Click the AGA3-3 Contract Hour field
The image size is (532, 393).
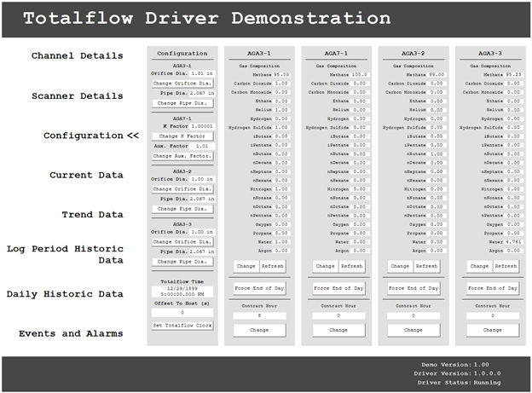[x=493, y=316]
